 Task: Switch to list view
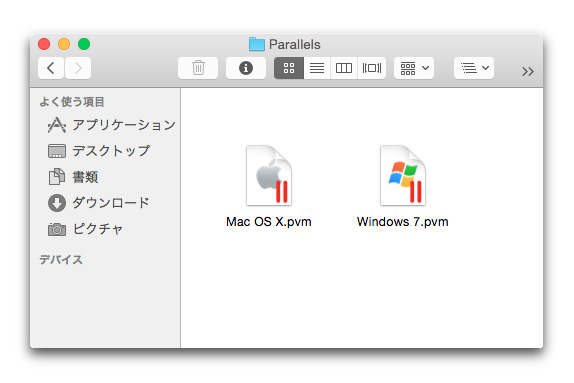pos(317,68)
